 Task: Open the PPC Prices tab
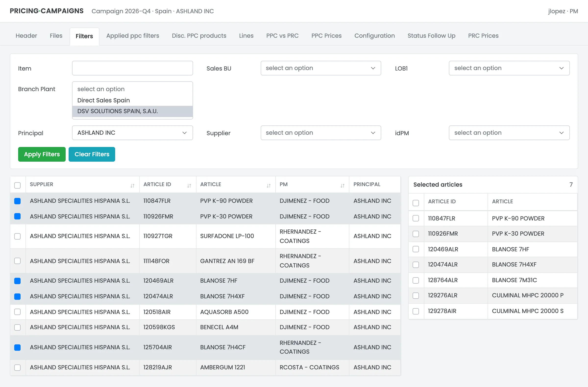326,36
